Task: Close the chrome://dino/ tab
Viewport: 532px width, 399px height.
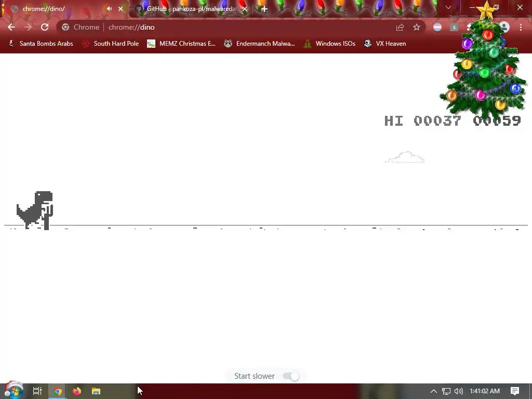Action: click(121, 9)
